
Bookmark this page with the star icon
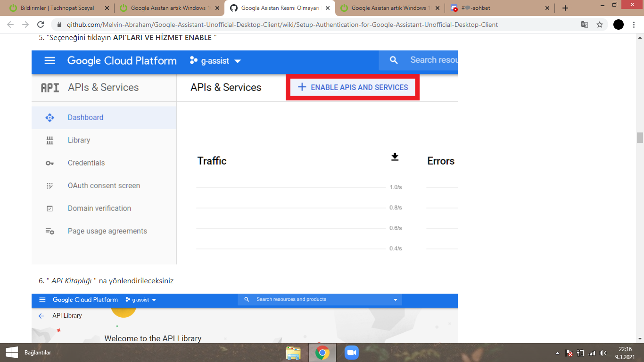pyautogui.click(x=600, y=25)
